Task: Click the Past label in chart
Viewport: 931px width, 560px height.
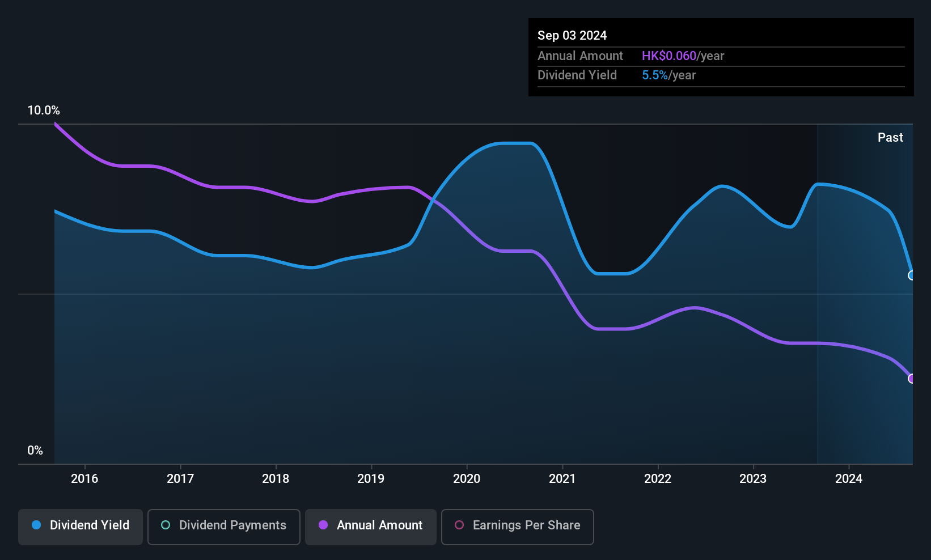Action: pyautogui.click(x=890, y=138)
